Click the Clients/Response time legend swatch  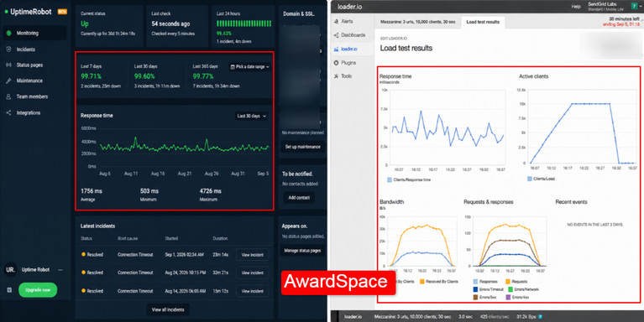click(390, 180)
